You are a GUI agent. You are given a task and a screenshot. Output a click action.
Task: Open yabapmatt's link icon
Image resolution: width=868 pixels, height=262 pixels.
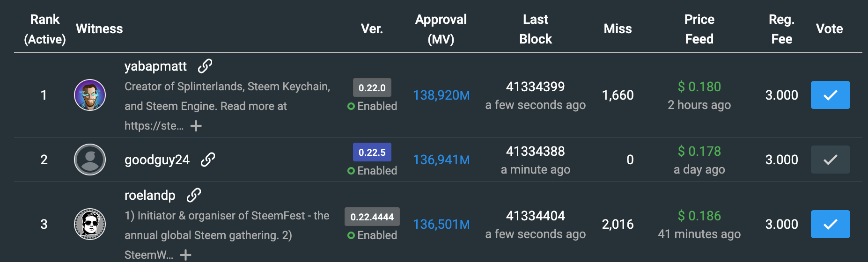pos(205,66)
